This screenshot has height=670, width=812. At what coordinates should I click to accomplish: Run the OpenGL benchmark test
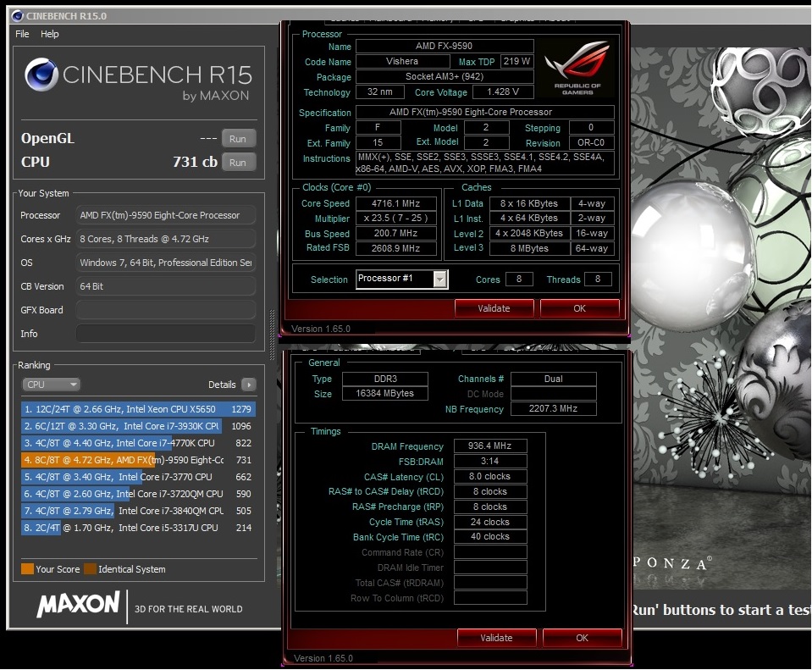coord(238,139)
